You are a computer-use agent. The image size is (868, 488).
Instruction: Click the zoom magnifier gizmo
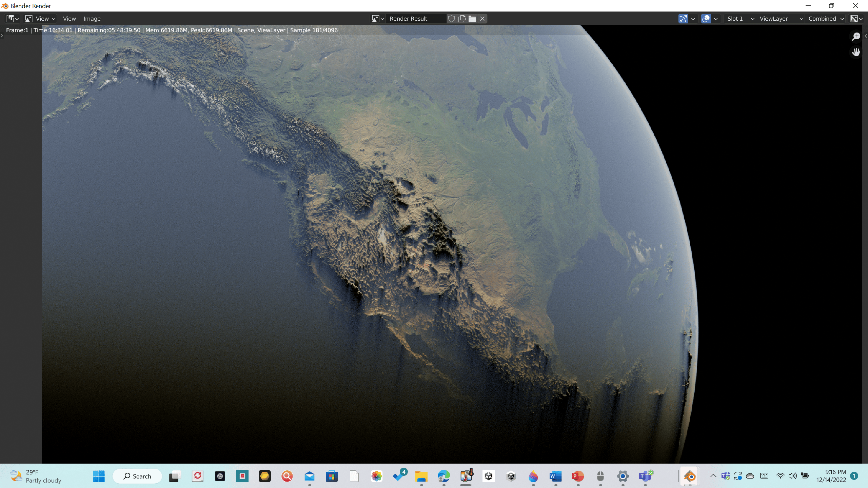click(856, 36)
